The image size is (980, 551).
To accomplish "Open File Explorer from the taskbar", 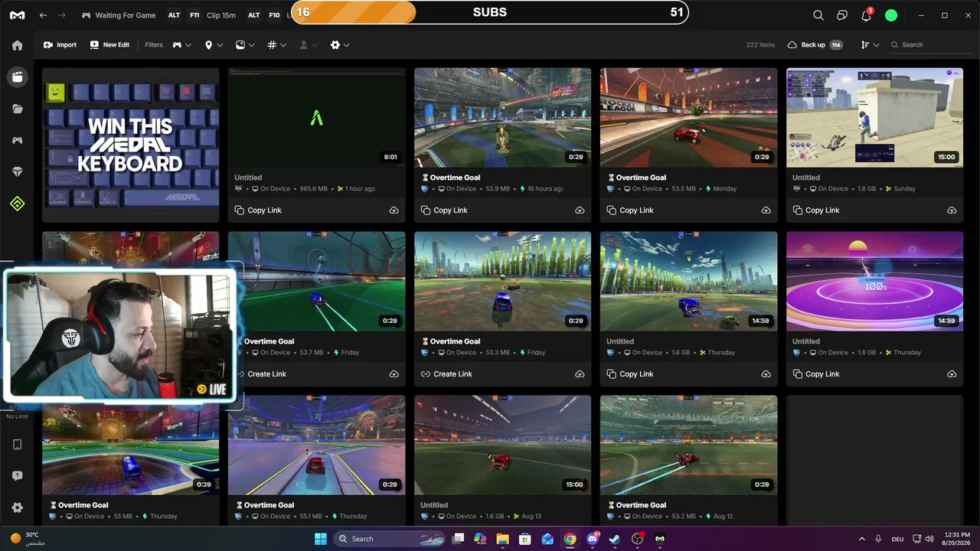I will 503,539.
